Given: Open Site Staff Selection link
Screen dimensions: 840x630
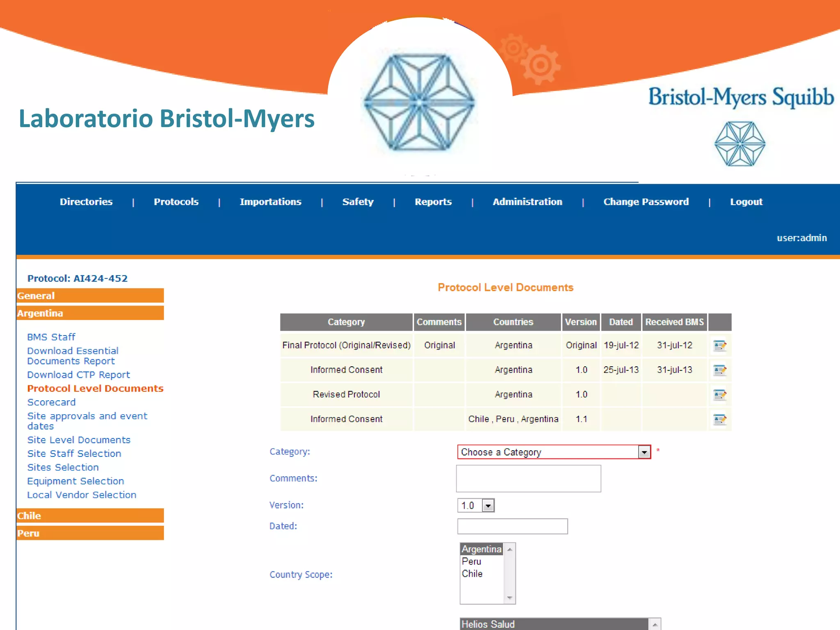Looking at the screenshot, I should (x=74, y=454).
